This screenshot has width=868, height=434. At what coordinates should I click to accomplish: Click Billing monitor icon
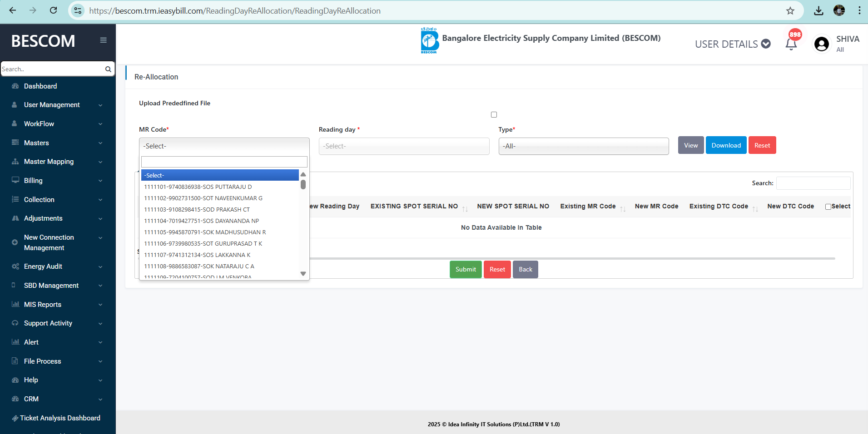(x=15, y=180)
